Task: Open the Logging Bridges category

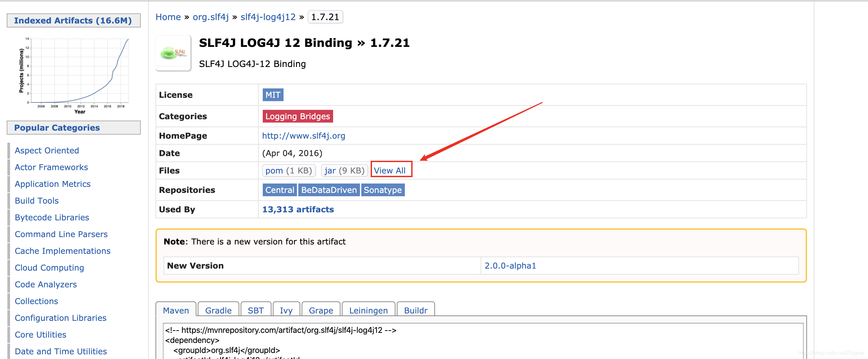Action: pos(298,116)
